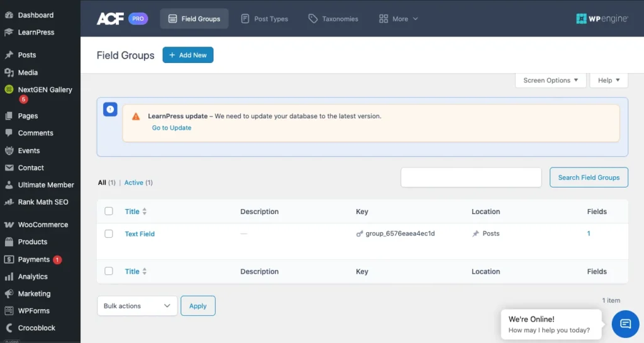644x343 pixels.
Task: Switch to the Post Types tab
Action: click(x=264, y=19)
